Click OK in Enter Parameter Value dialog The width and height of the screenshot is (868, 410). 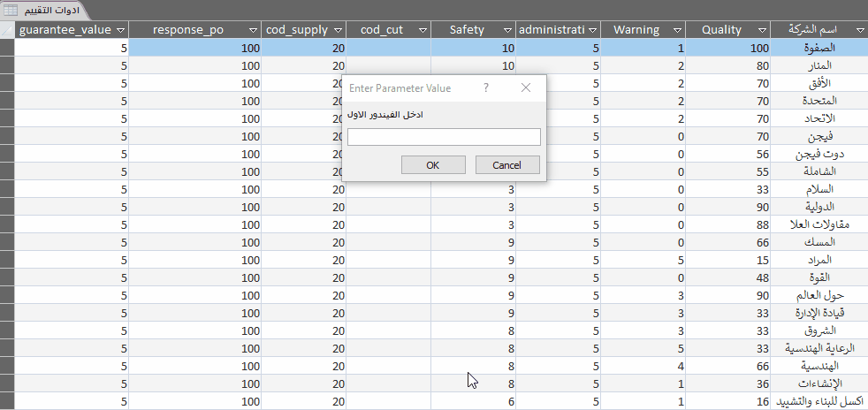(x=432, y=165)
